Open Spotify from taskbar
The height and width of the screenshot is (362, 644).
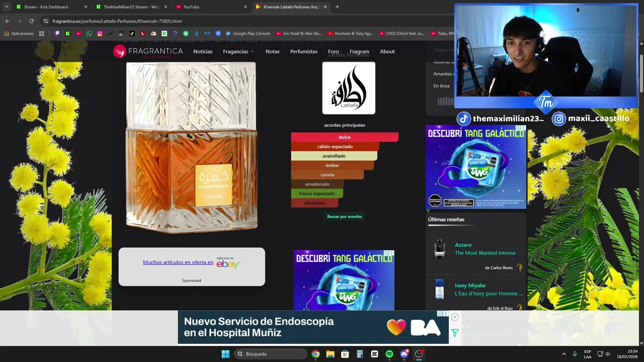pos(389,354)
